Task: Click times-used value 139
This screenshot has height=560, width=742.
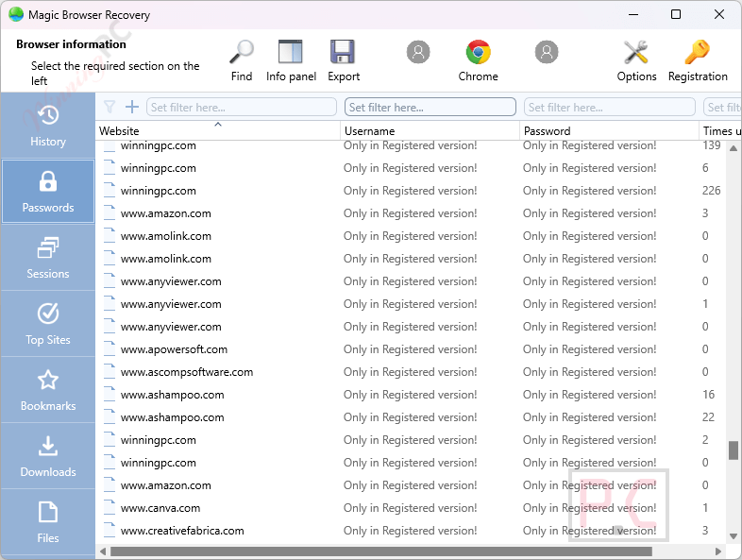Action: tap(711, 145)
